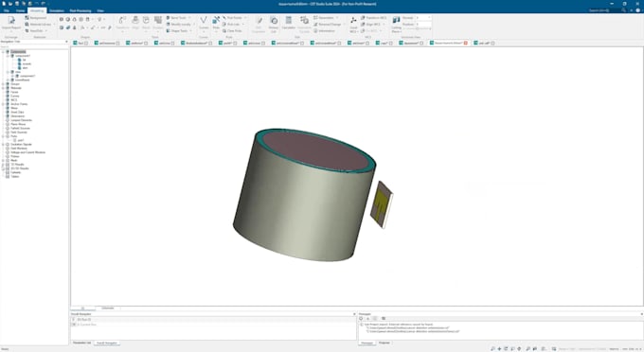
Task: Select Field Monitors in navigation tree
Action: (x=19, y=149)
